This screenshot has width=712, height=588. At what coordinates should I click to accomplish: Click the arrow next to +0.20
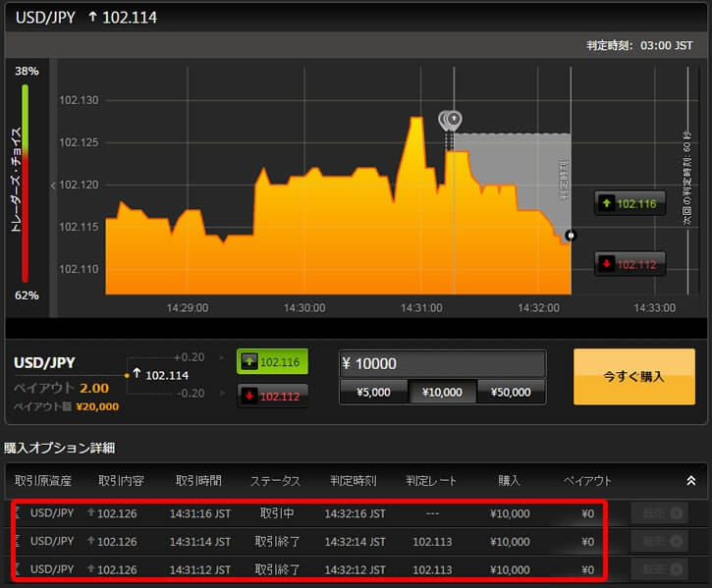point(222,357)
